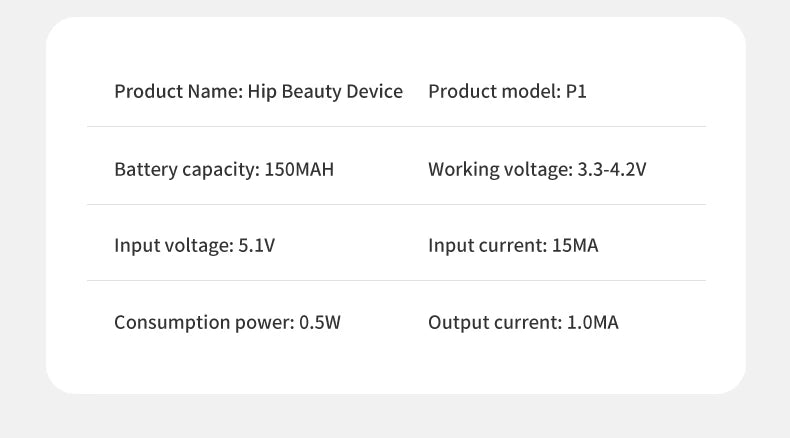Select the "0.5W" power value
Image resolution: width=790 pixels, height=438 pixels.
click(x=320, y=323)
